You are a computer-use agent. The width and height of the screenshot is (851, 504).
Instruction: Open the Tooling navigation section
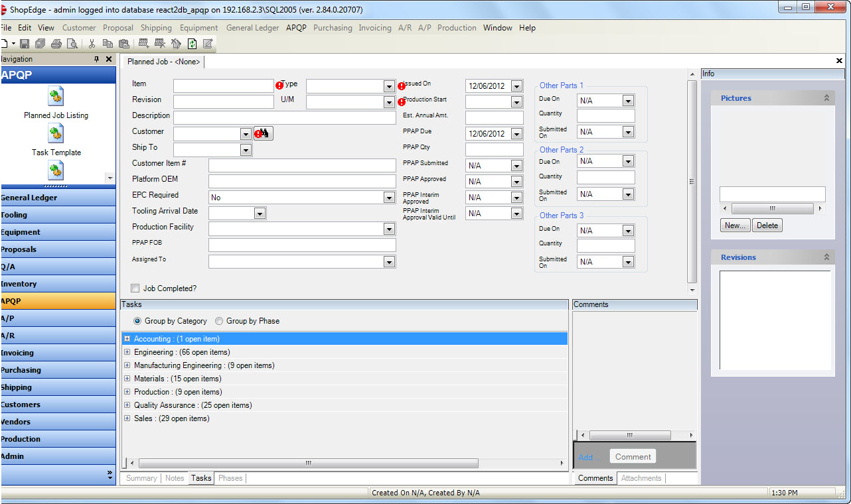(x=58, y=215)
